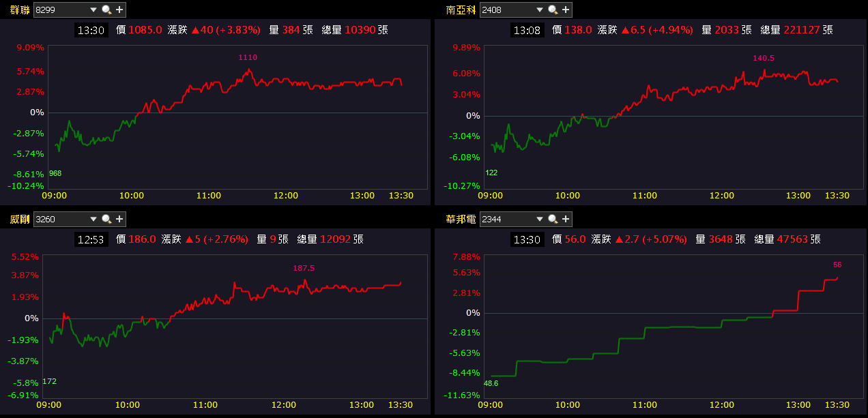
Task: Select the 南亞科 stock name label
Action: coord(462,10)
